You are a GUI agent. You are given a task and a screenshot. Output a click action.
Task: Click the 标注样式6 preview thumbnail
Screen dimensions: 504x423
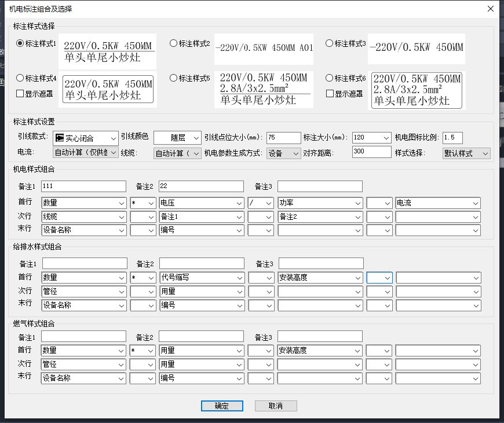pos(417,90)
